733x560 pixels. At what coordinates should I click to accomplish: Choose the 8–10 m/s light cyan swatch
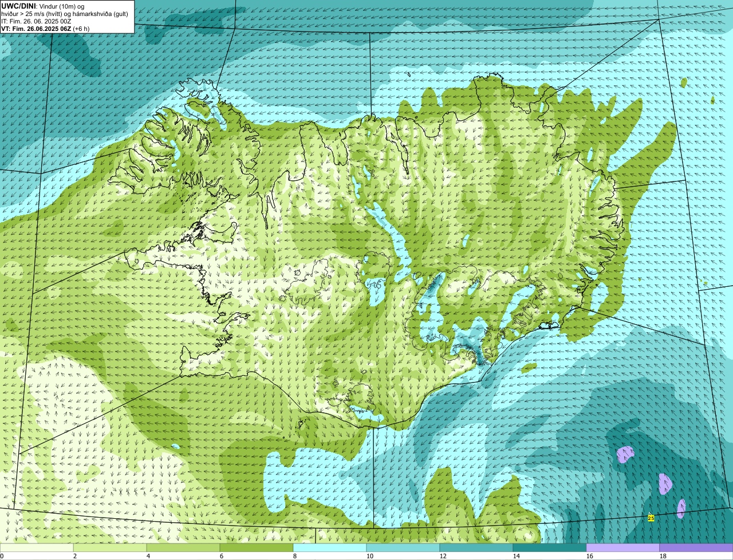[330, 548]
